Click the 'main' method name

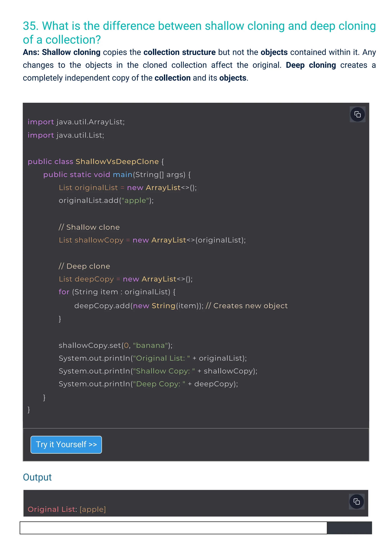122,174
